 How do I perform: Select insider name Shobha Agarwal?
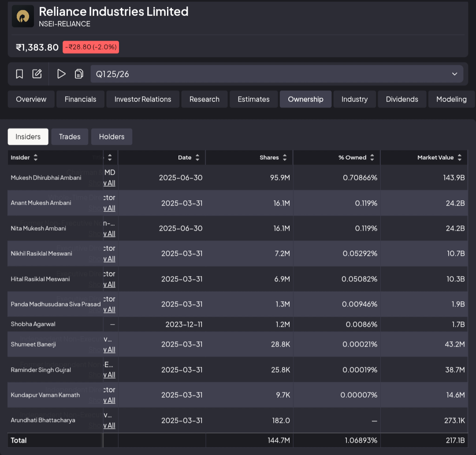pos(33,324)
